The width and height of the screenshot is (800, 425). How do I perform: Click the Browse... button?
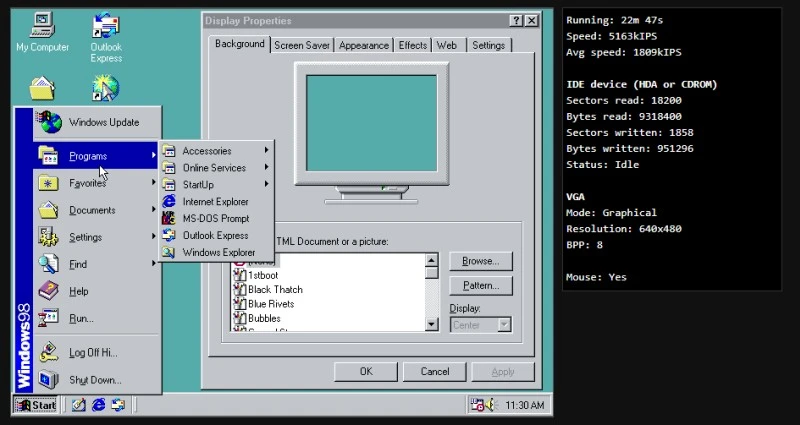481,261
